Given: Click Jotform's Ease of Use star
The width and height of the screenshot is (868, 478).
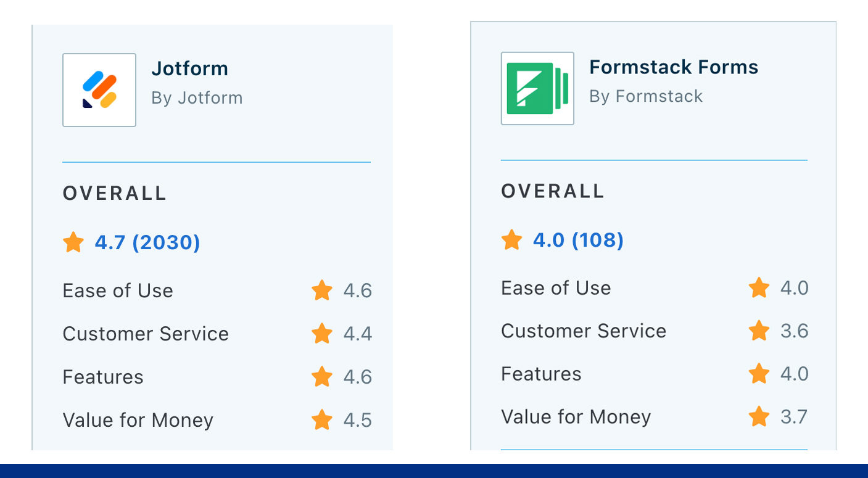Looking at the screenshot, I should tap(322, 291).
